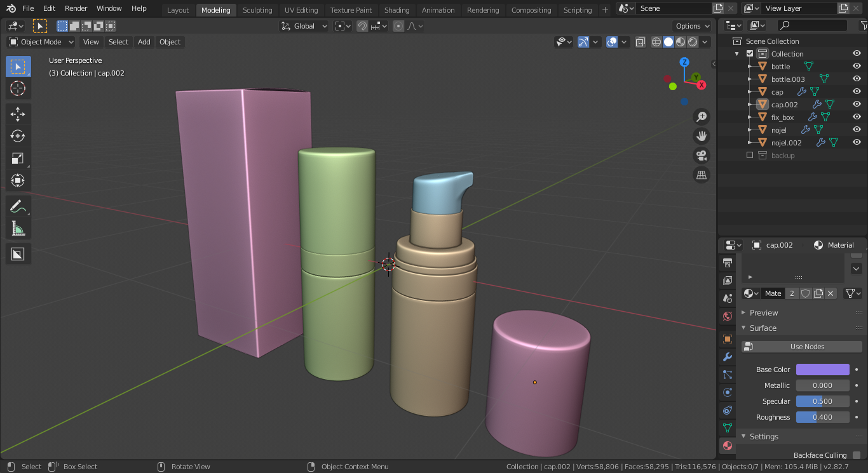Open viewport Options button
Image resolution: width=868 pixels, height=473 pixels.
[692, 26]
